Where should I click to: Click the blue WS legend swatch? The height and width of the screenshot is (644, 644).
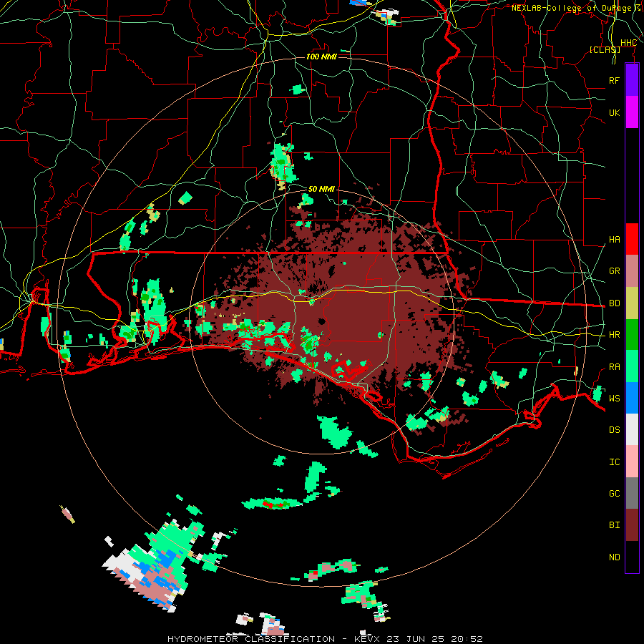click(632, 398)
